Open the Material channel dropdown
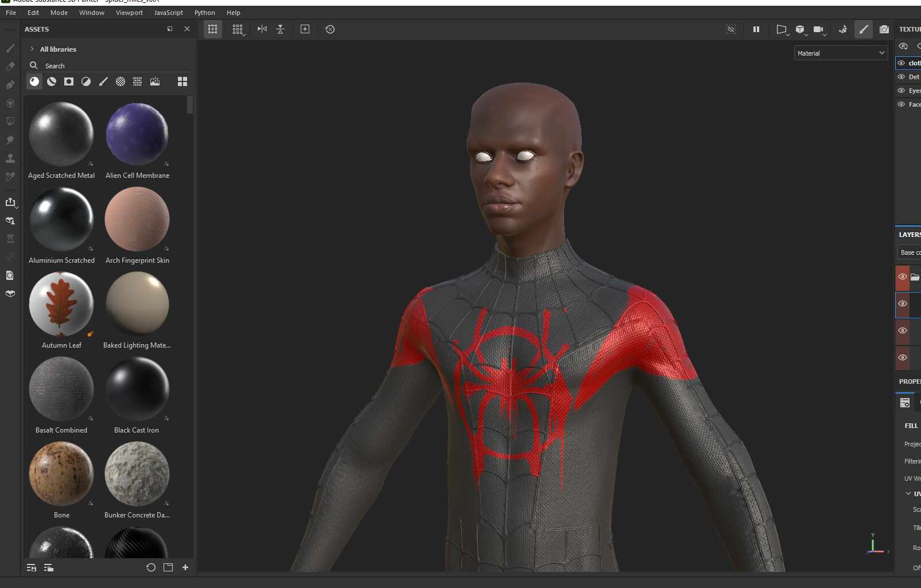Image resolution: width=921 pixels, height=588 pixels. click(841, 53)
